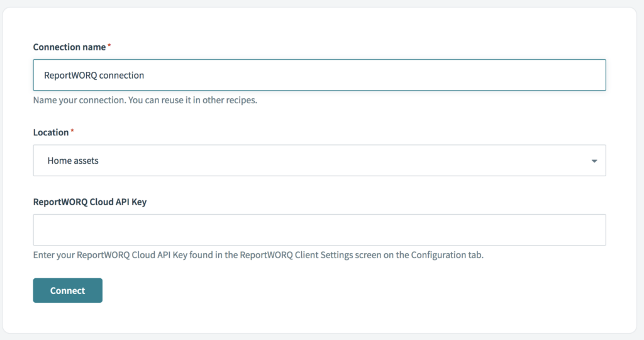Click into the ReportWORQ Cloud API Key field

click(x=319, y=230)
